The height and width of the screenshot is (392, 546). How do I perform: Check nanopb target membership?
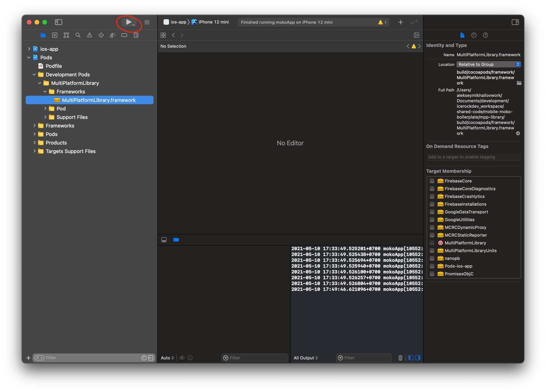pyautogui.click(x=432, y=258)
